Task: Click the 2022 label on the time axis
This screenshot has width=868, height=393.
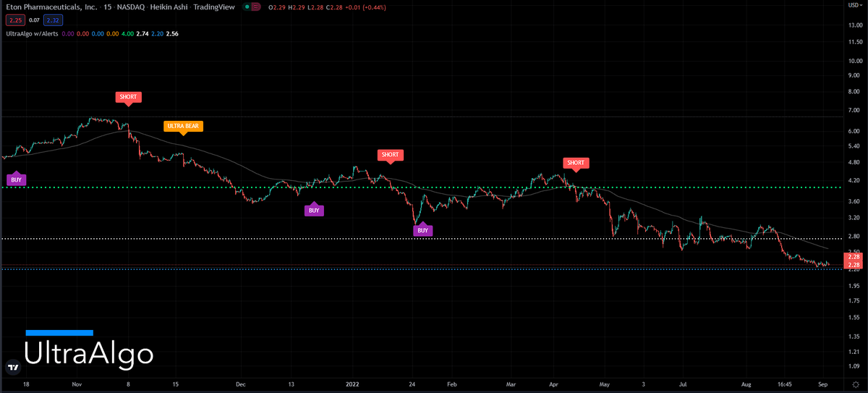Action: point(352,384)
